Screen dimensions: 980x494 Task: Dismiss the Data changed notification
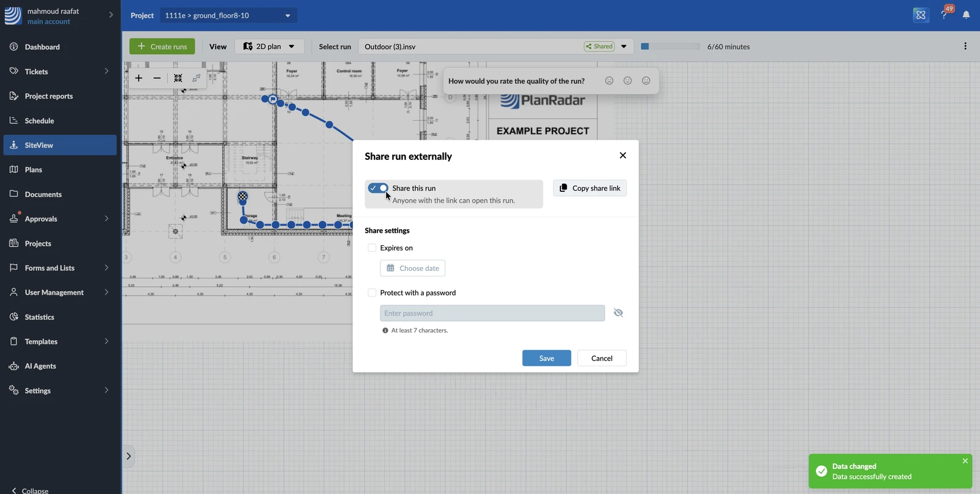965,461
